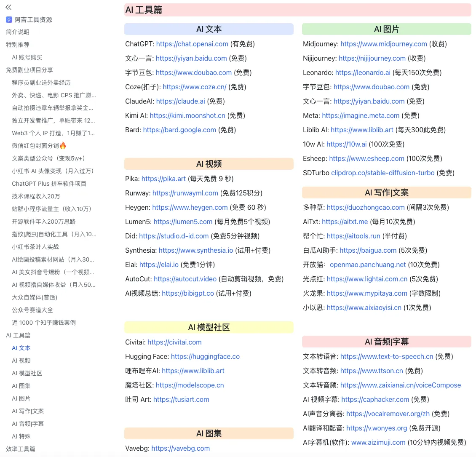
Task: Jump to AI 特殊 via the sidebar
Action: click(21, 436)
